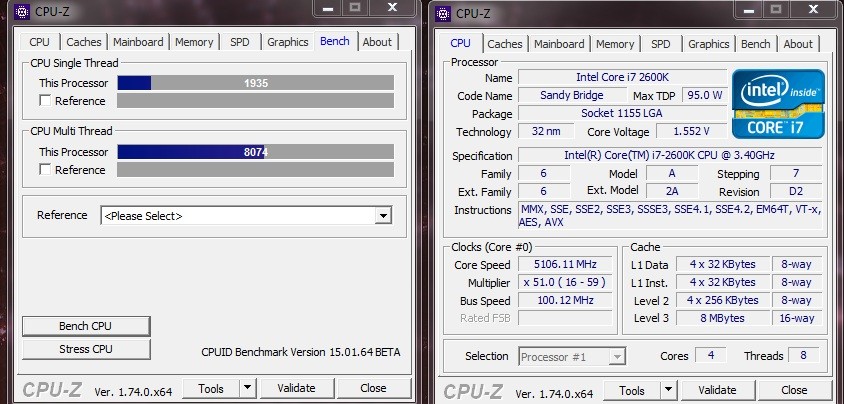This screenshot has height=404, width=844.
Task: Expand Tools dropdown arrow in Bench window
Action: click(247, 387)
